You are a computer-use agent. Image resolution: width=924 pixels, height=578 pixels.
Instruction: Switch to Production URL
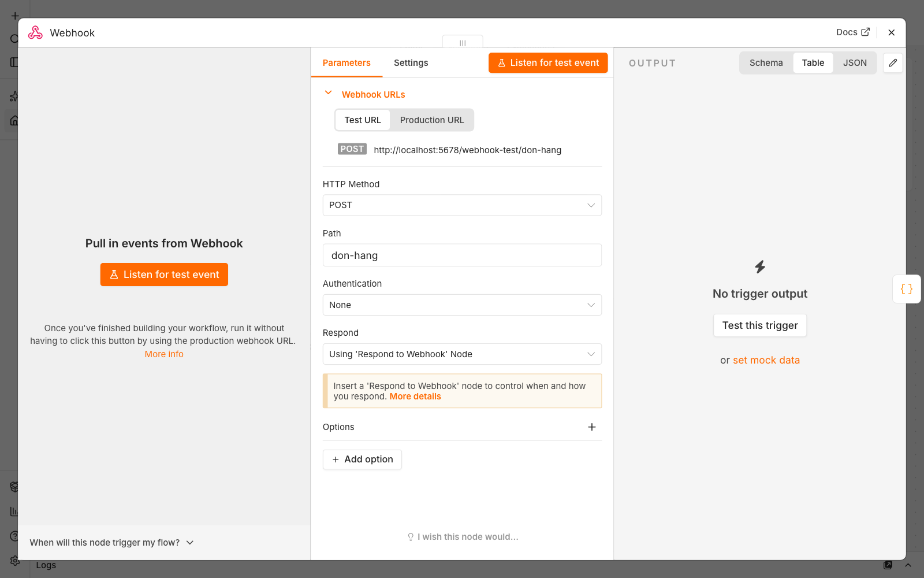432,120
